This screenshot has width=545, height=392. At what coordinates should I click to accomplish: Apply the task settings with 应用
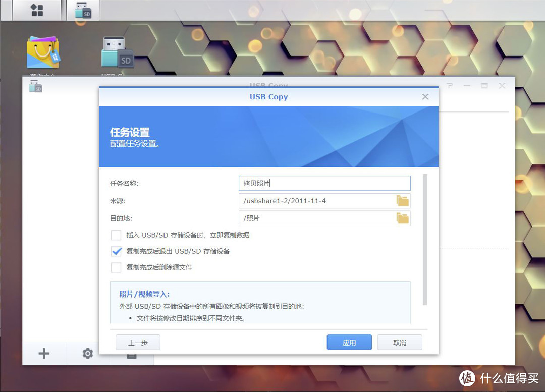click(349, 342)
